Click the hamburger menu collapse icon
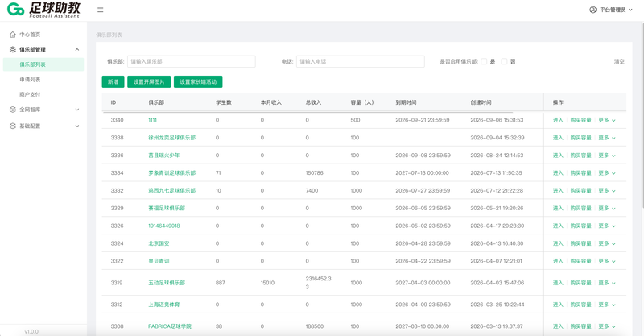The image size is (644, 336). pos(100,10)
